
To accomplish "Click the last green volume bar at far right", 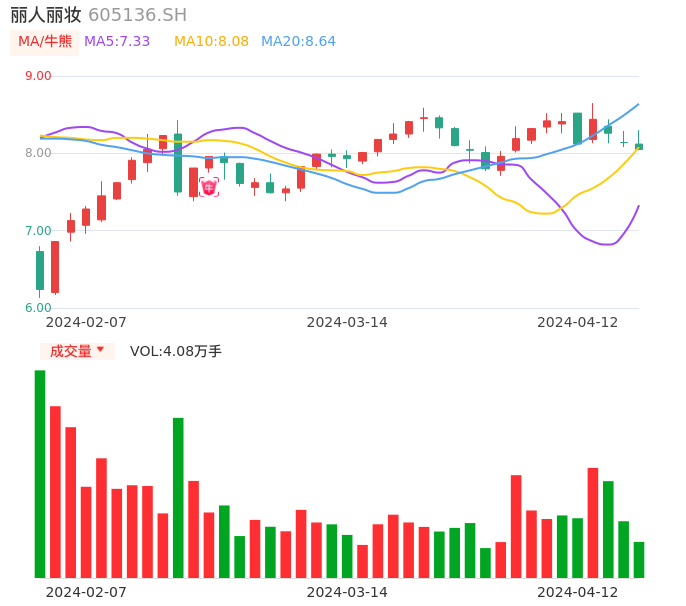I will pyautogui.click(x=639, y=560).
